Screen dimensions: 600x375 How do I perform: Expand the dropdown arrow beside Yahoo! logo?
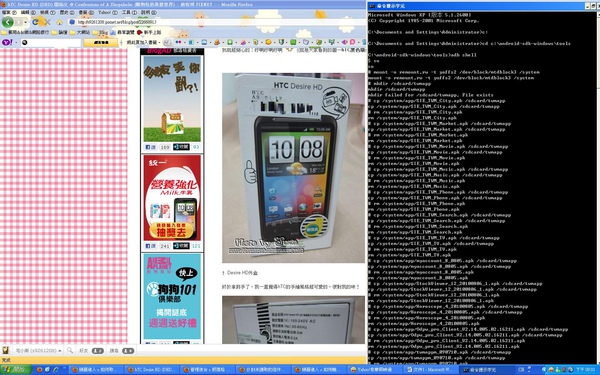click(16, 42)
